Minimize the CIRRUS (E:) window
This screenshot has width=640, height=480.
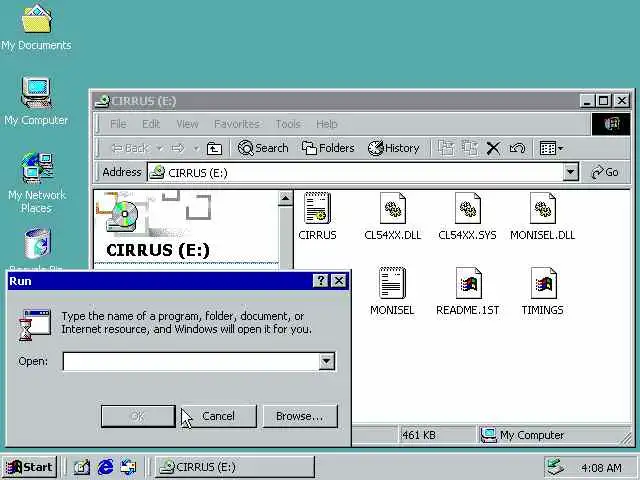[x=587, y=100]
